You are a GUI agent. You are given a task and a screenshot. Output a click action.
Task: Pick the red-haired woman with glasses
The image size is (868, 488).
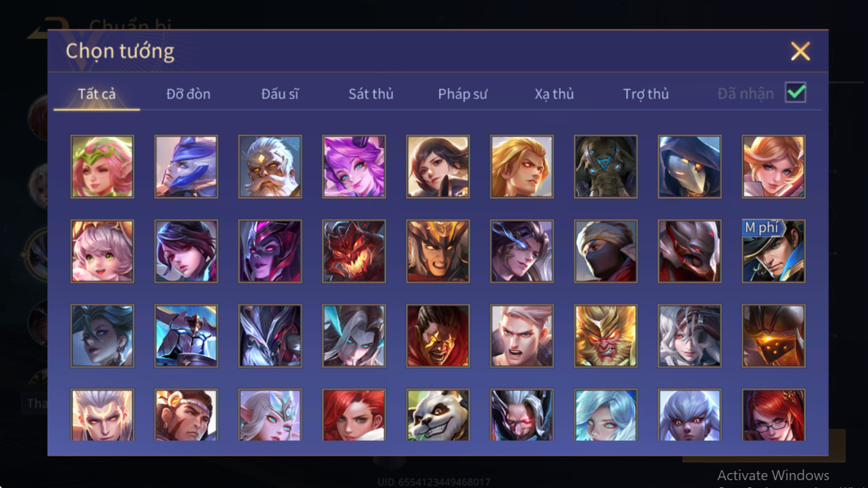pos(774,414)
